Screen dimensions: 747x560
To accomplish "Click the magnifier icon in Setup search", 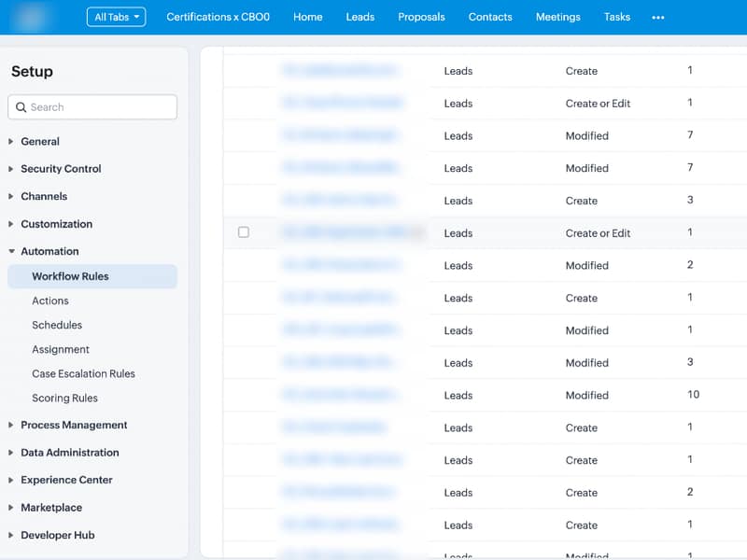I will [x=21, y=107].
